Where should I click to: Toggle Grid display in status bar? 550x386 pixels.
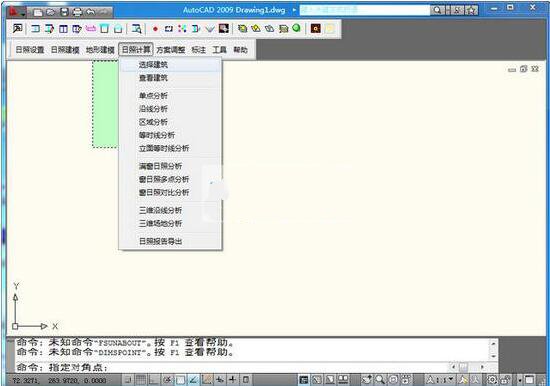click(x=141, y=380)
